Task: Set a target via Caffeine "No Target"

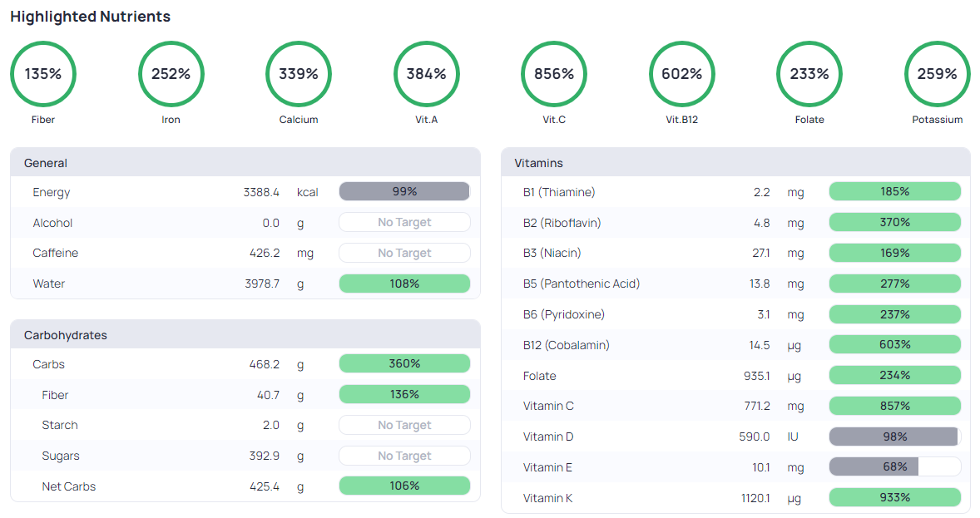Action: pyautogui.click(x=404, y=253)
